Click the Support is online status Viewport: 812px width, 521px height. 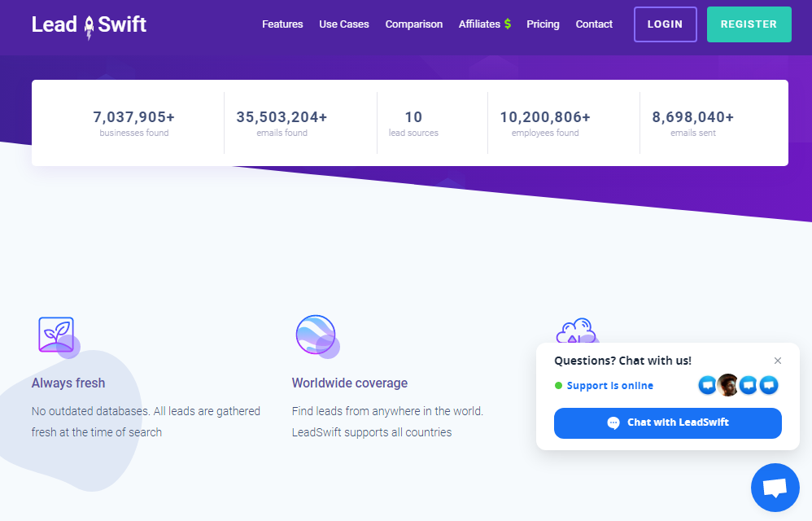tap(604, 385)
